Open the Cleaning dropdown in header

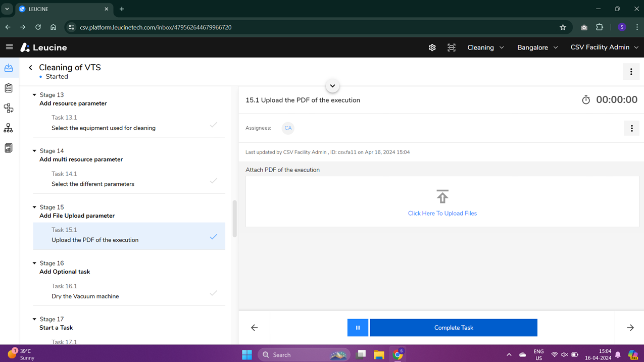485,47
